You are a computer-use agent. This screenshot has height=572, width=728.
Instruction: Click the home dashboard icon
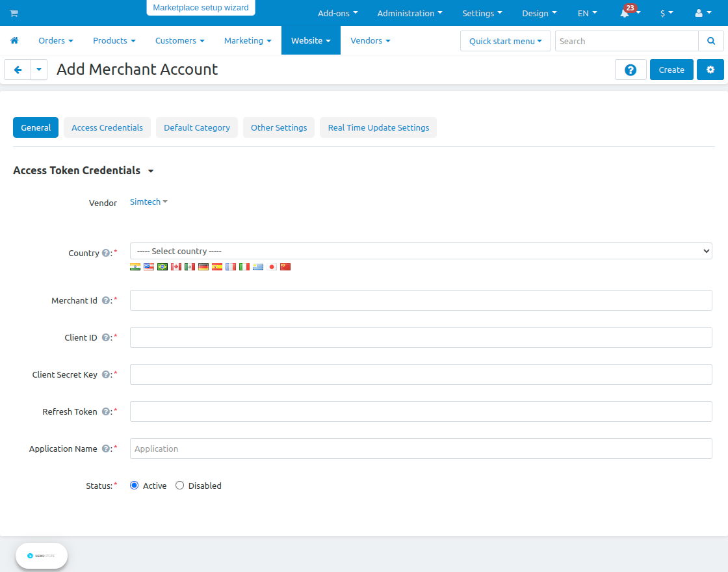pyautogui.click(x=14, y=40)
